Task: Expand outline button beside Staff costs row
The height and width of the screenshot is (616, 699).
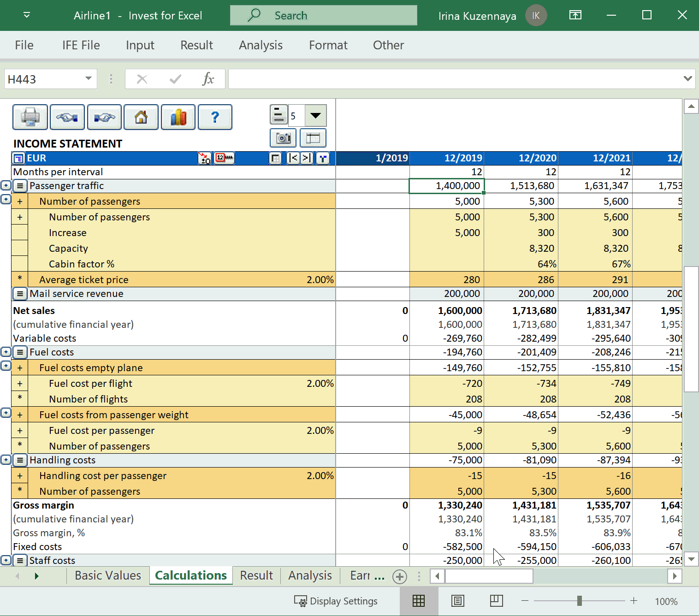Action: (6, 560)
